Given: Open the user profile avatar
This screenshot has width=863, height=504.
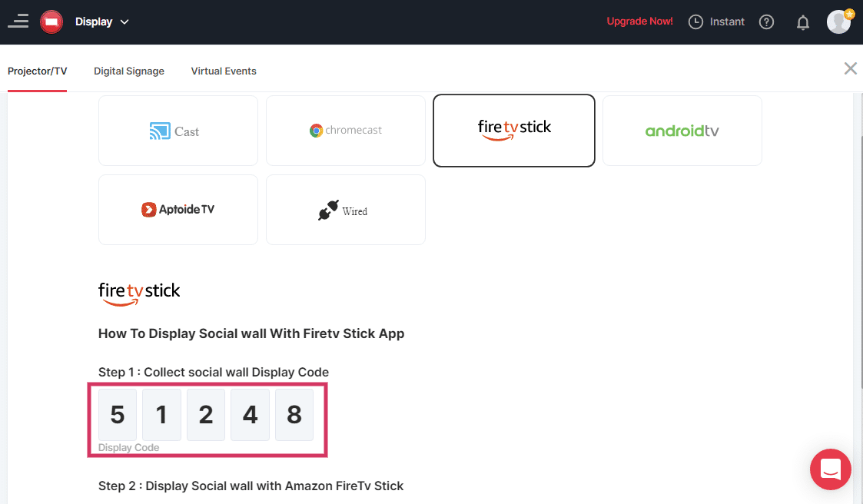Looking at the screenshot, I should 838,22.
